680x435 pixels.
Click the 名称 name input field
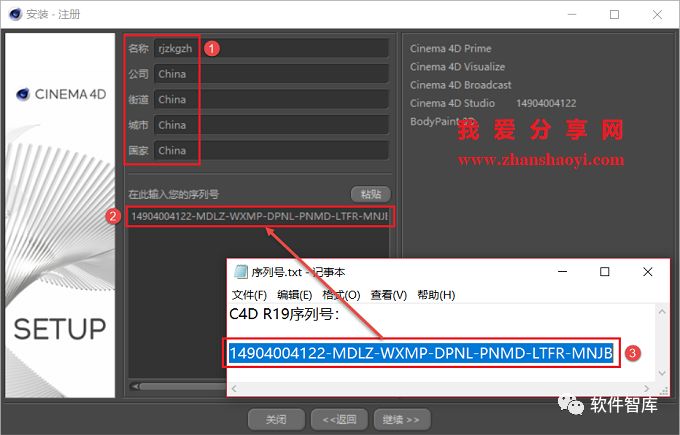pos(271,48)
